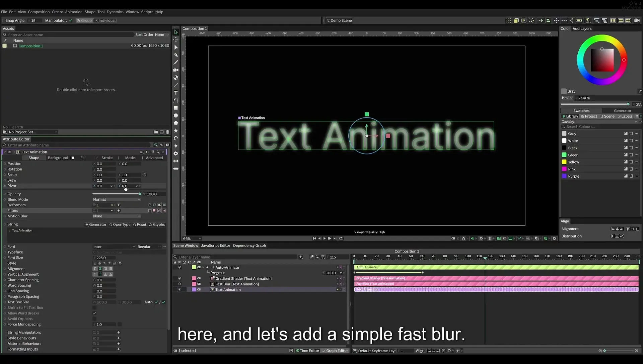
Task: Select the Polygon shape tool
Action: (176, 123)
